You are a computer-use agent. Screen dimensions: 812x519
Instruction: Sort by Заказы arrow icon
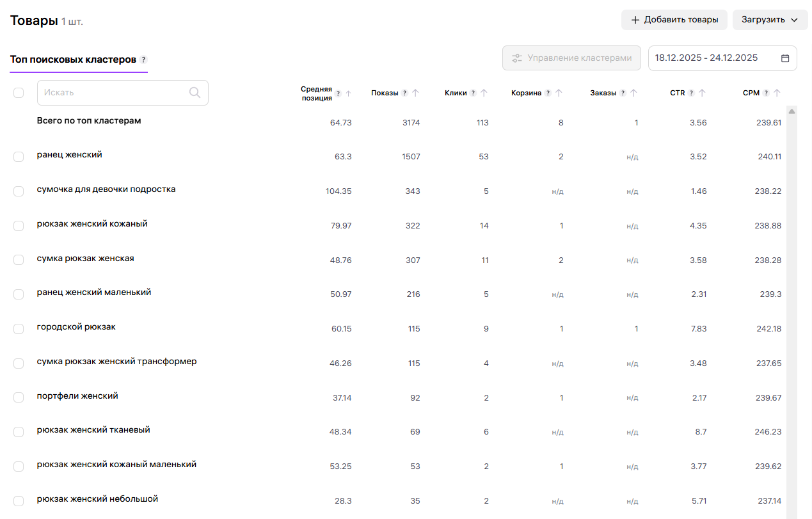click(x=633, y=93)
